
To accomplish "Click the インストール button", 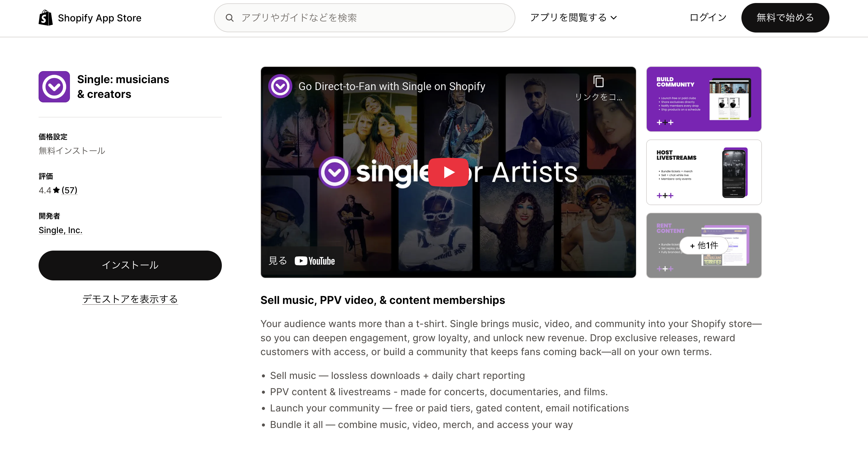I will pyautogui.click(x=130, y=265).
